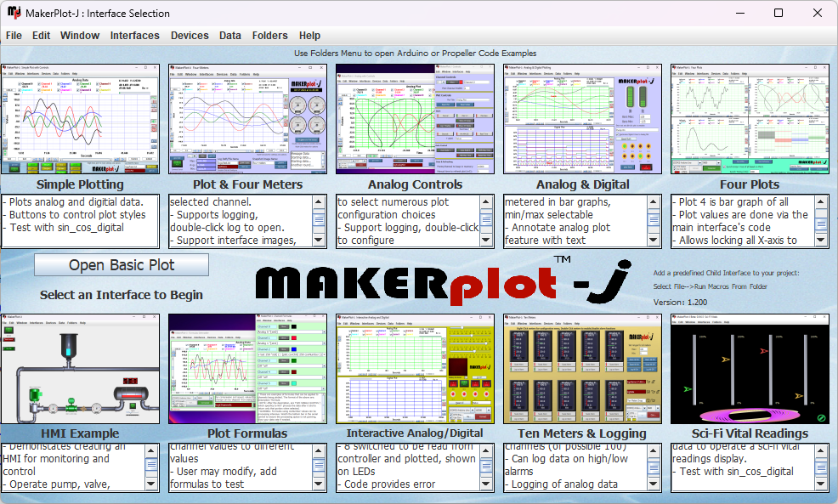Open the Interfaces menu

tap(134, 36)
